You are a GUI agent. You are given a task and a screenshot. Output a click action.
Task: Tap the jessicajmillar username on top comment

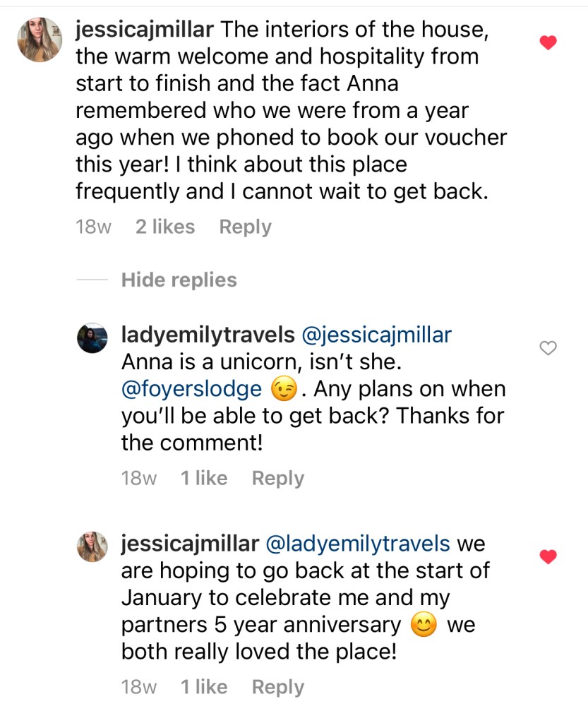tap(144, 30)
